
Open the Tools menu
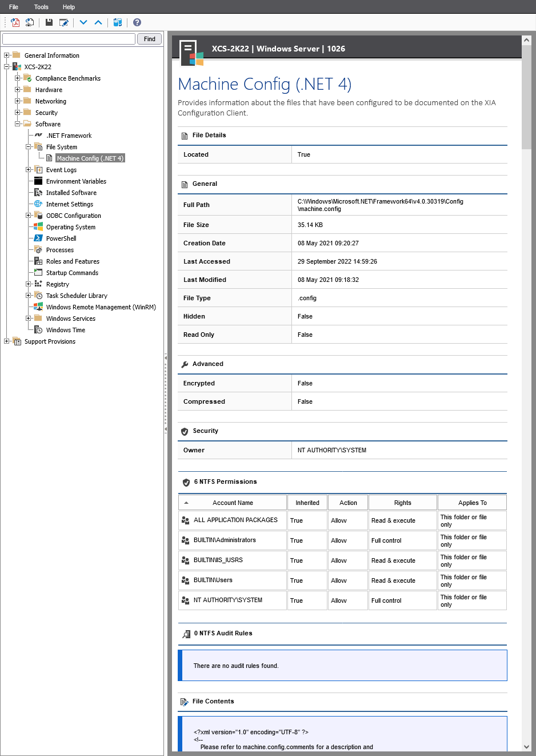[41, 7]
